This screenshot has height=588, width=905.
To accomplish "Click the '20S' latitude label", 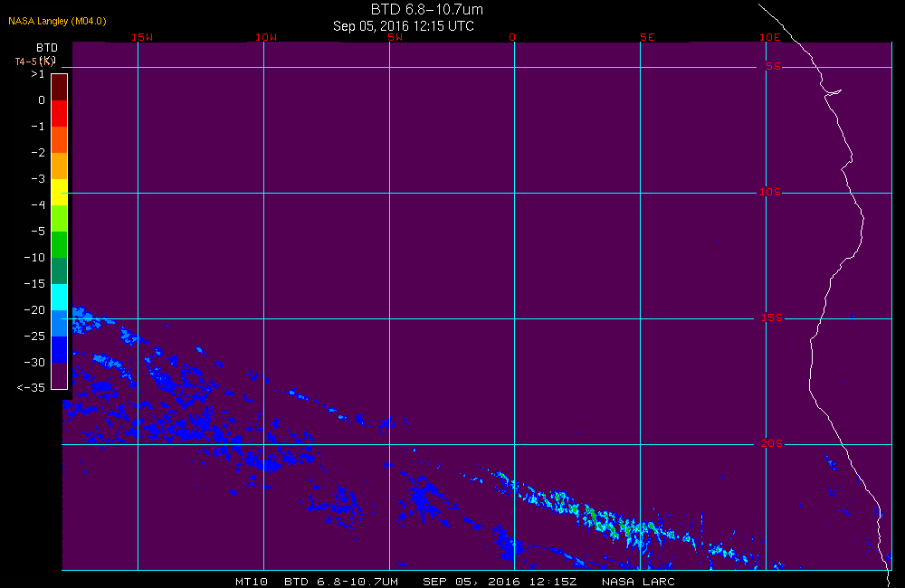I will coord(772,443).
